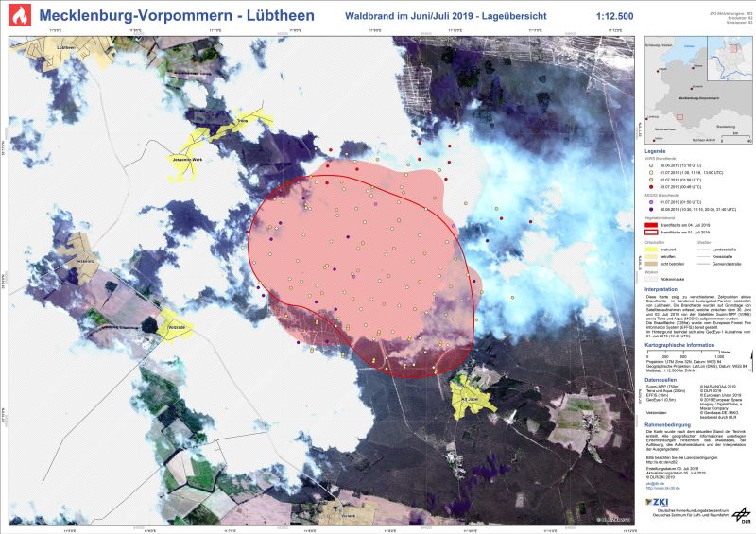Click the red outline Brandfläche 01. Juli swatch
The width and height of the screenshot is (756, 534).
(650, 232)
